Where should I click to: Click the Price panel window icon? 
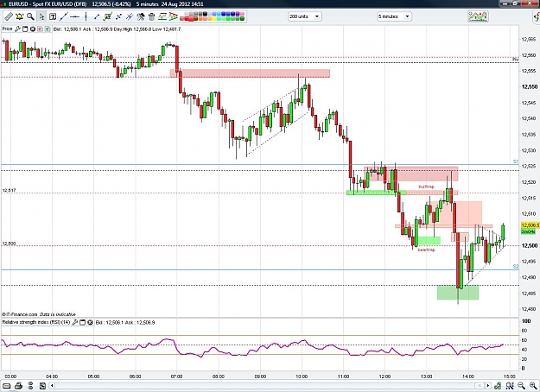tap(25, 28)
